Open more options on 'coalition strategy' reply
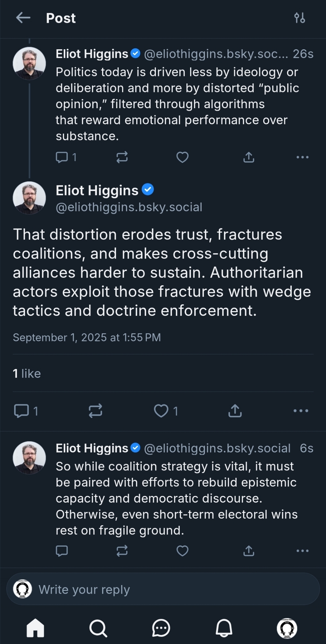The width and height of the screenshot is (326, 644). click(302, 551)
